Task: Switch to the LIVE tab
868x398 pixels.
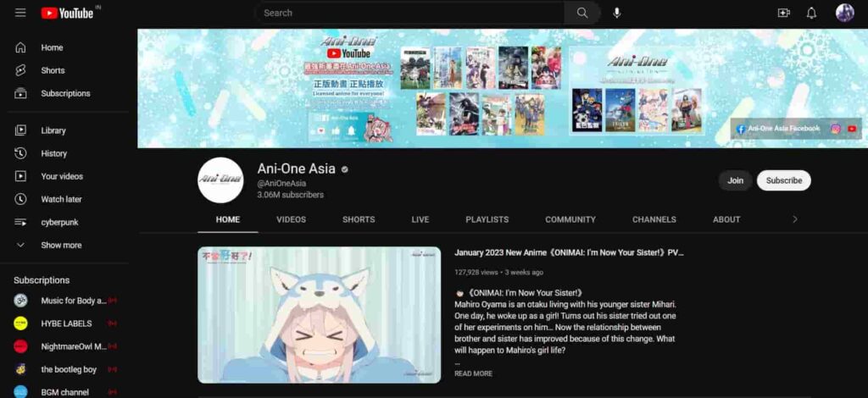Action: [420, 219]
